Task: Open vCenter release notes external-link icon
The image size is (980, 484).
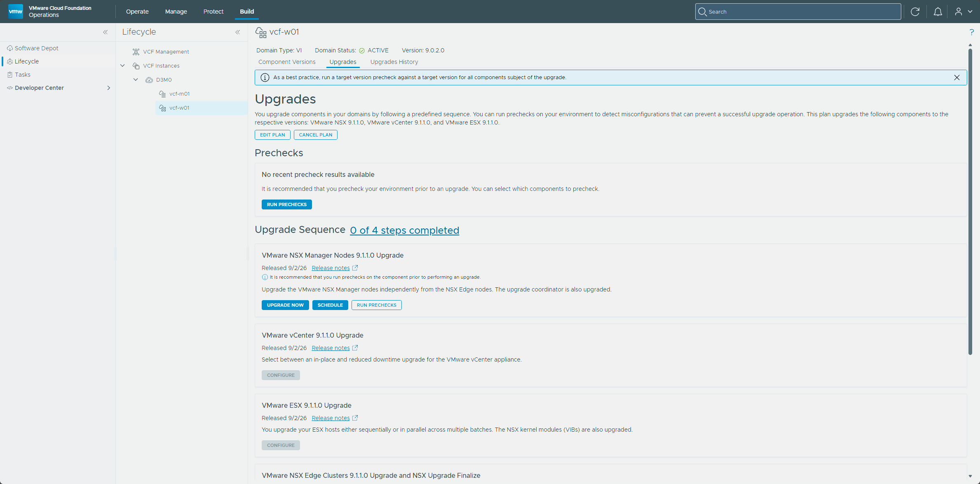Action: click(x=355, y=348)
